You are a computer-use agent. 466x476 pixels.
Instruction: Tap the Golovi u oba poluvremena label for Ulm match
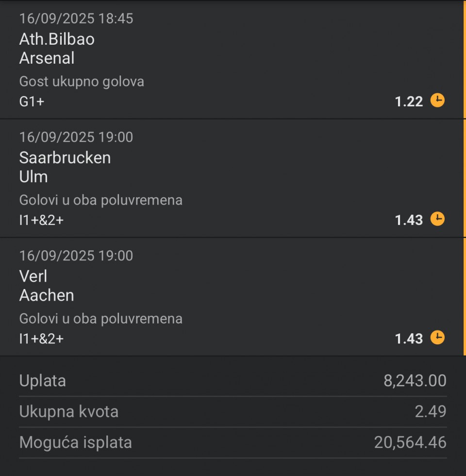(x=101, y=200)
